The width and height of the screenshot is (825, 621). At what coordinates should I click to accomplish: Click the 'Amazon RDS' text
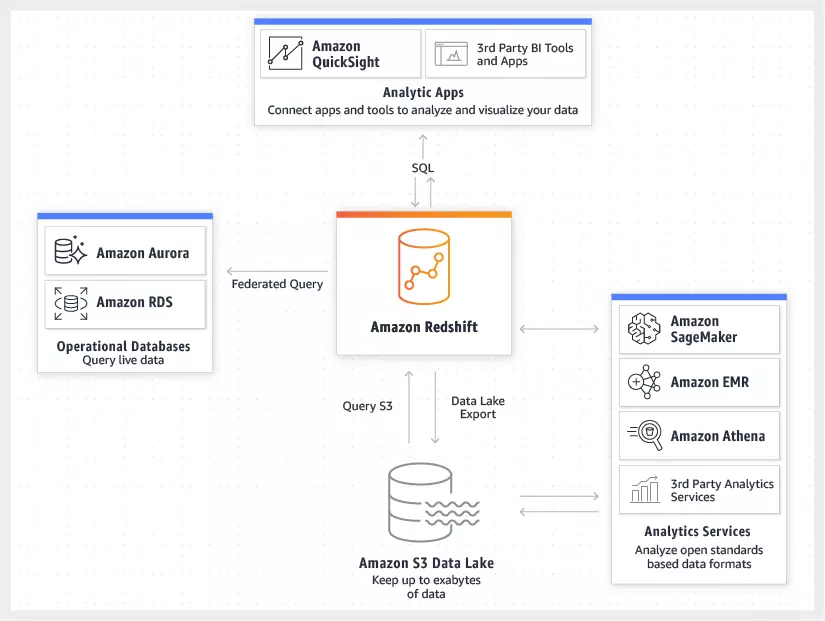click(134, 302)
